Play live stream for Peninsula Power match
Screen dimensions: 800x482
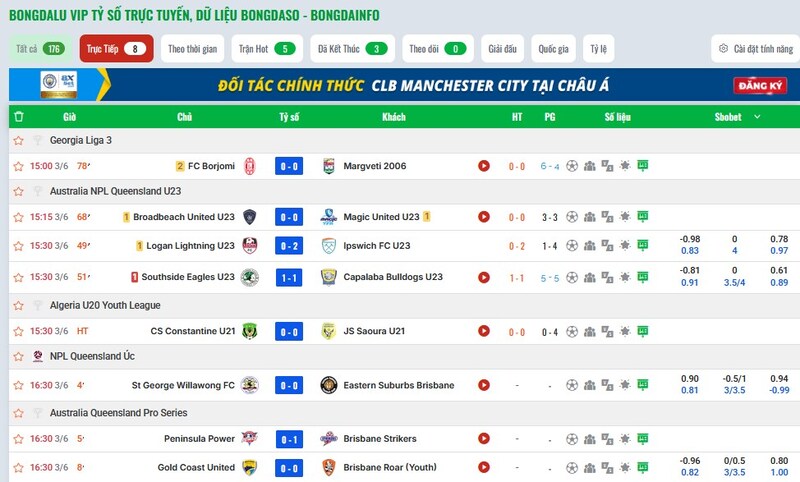484,439
